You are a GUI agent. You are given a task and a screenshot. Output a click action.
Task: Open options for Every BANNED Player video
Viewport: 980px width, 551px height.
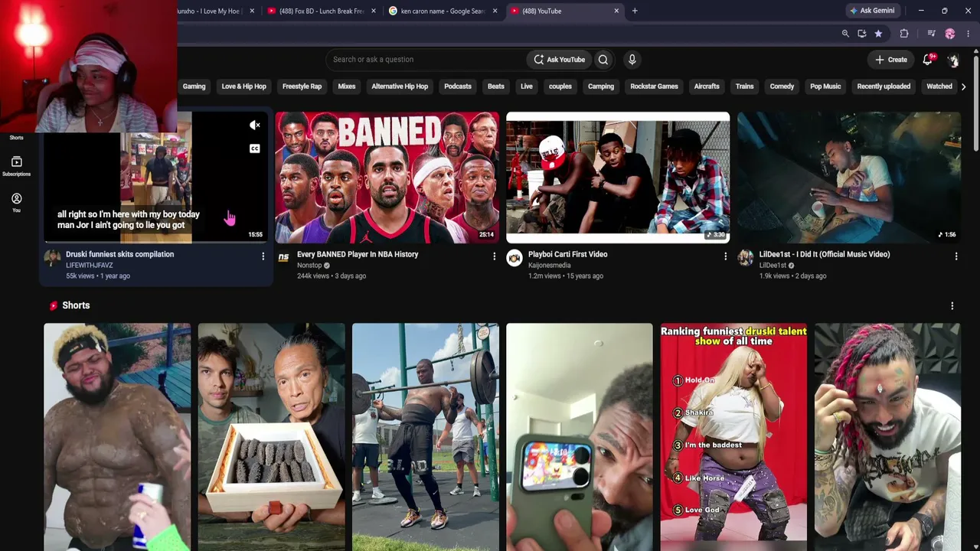pos(494,256)
